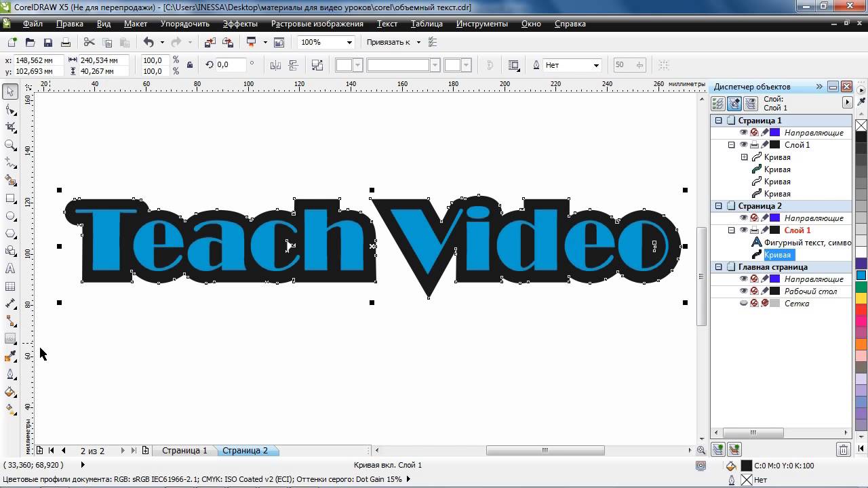Toggle visibility eye of Страница 2 Слой 1
The height and width of the screenshot is (488, 868).
(743, 230)
